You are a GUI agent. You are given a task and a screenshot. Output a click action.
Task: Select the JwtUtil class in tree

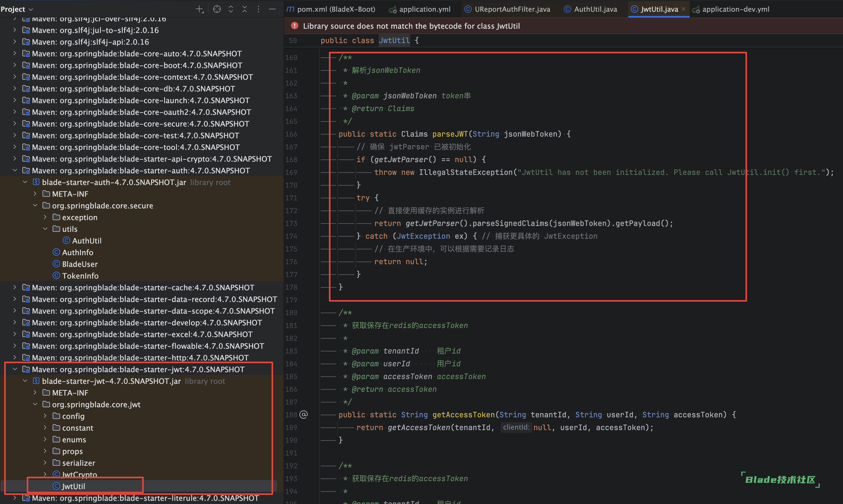click(x=73, y=486)
